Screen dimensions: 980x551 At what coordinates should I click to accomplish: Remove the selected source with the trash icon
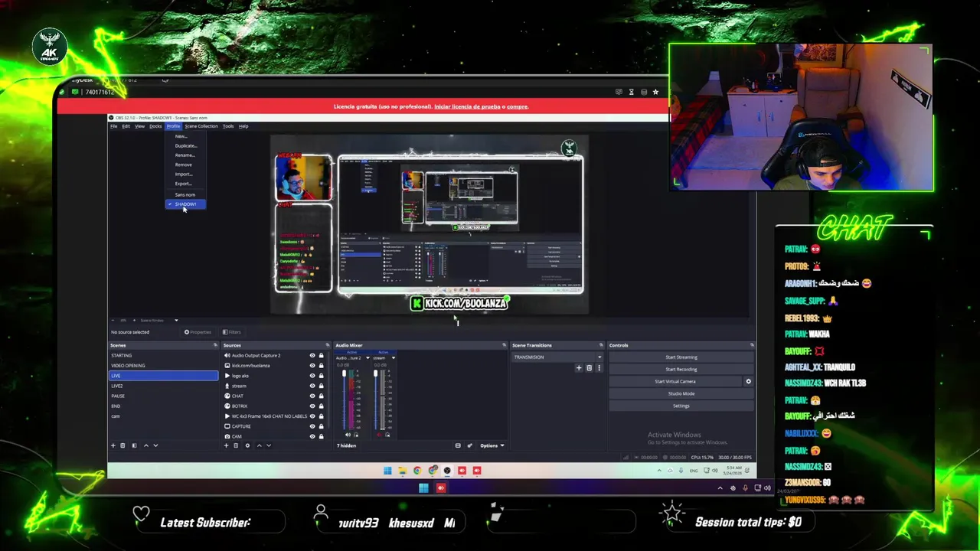[x=236, y=445]
